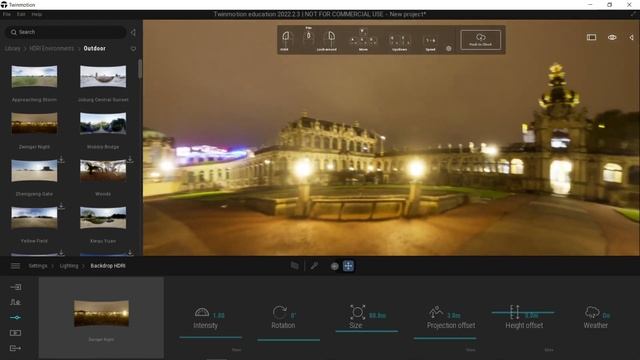Image resolution: width=640 pixels, height=360 pixels.
Task: Go to Lighting breadcrumb in dock
Action: point(69,266)
